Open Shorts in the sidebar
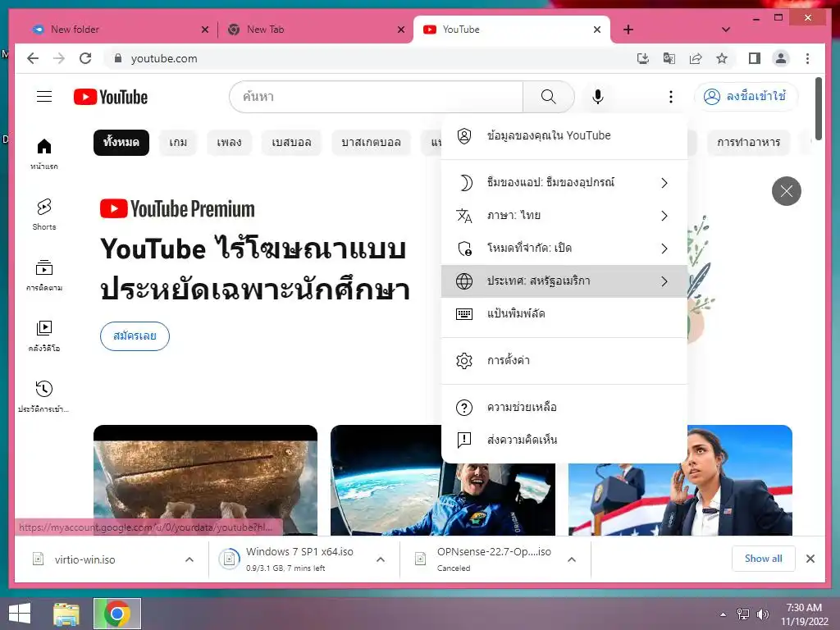Viewport: 840px width, 630px height. coord(44,214)
